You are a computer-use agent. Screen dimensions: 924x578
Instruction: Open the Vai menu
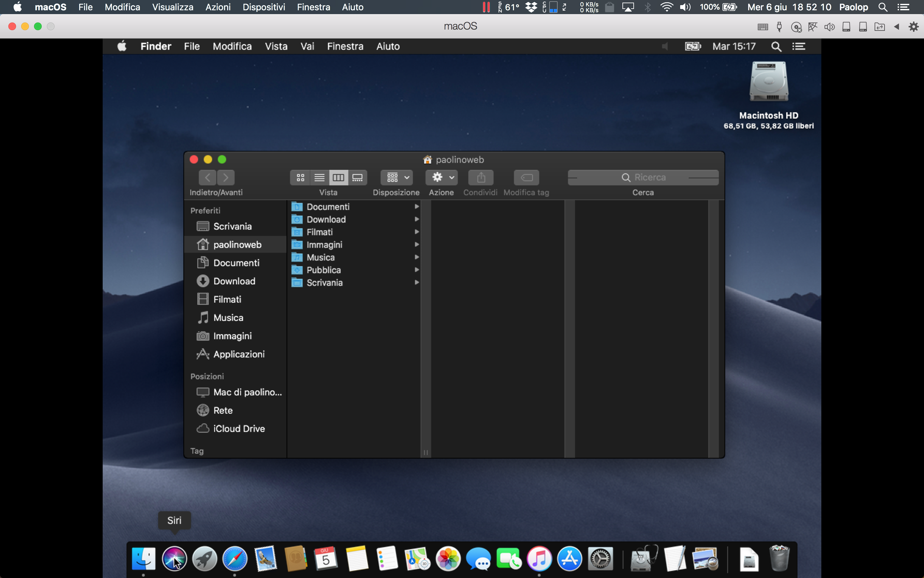click(x=307, y=47)
